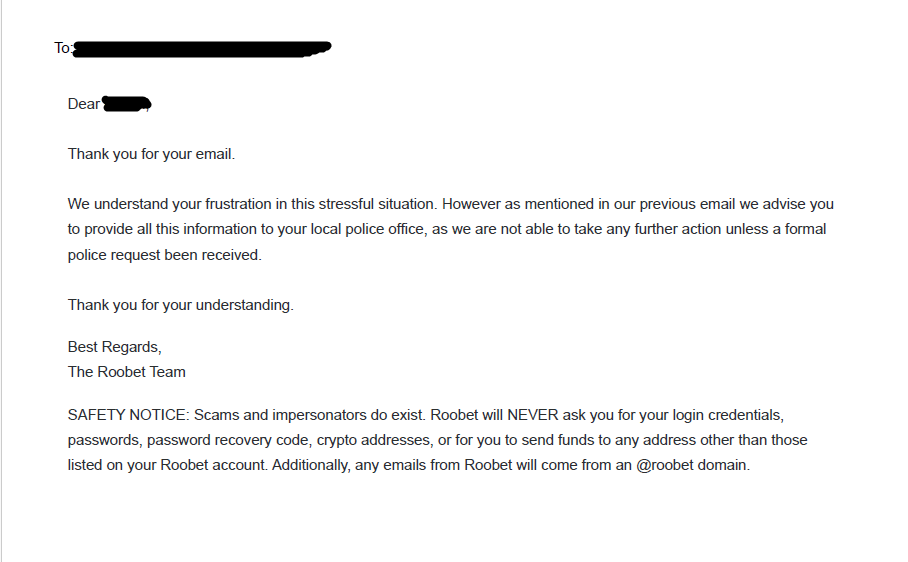Click the redacted recipient address bar
The height and width of the screenshot is (562, 908).
click(202, 49)
